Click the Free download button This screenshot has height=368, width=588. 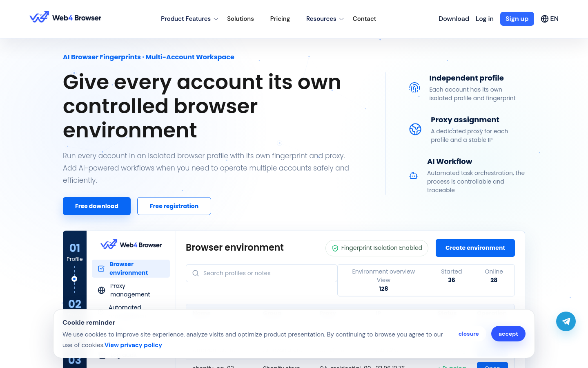[97, 206]
